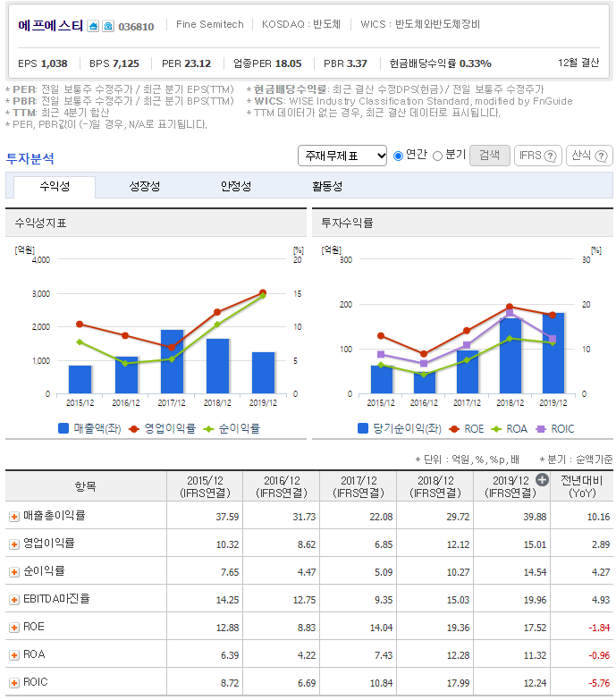Switch to the 성장성 tab
The image size is (616, 700).
145,187
